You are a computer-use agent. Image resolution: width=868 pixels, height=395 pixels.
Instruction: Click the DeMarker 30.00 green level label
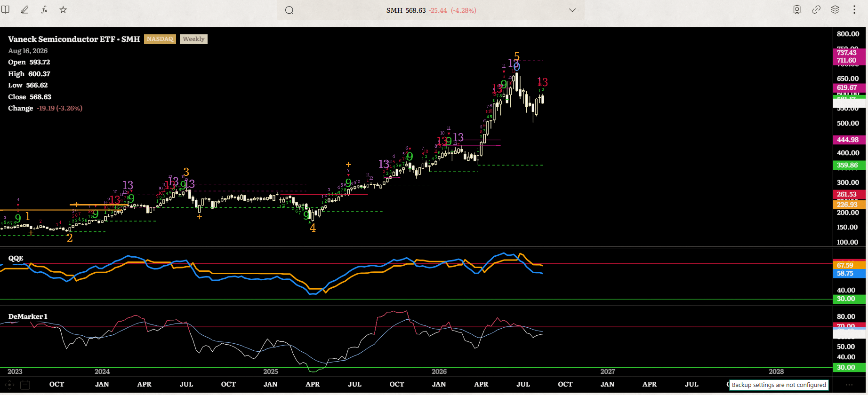[849, 367]
